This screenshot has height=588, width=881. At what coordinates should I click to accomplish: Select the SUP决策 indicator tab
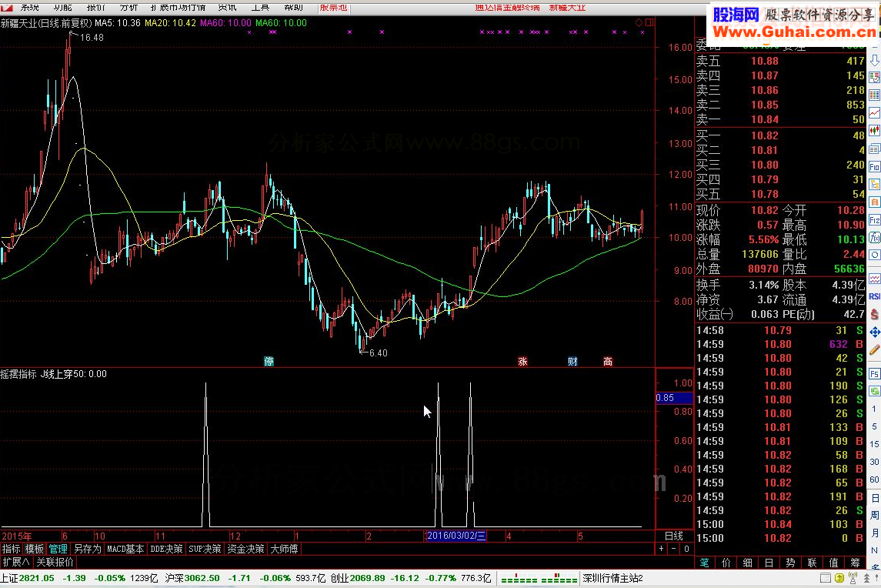point(205,549)
